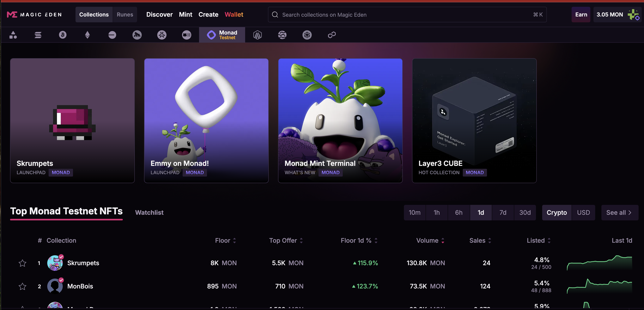Select the Arbitrum chain icon
Screen dimensions: 644x310
point(257,35)
